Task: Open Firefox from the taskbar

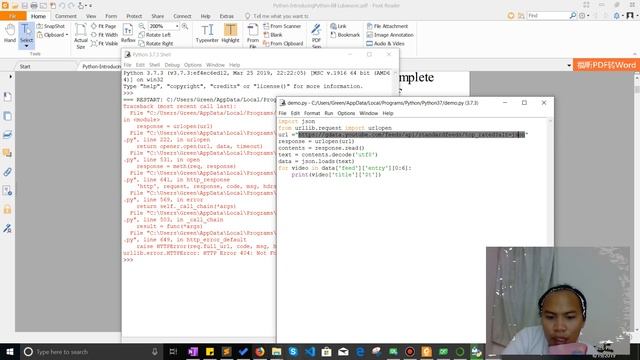Action: point(260,351)
